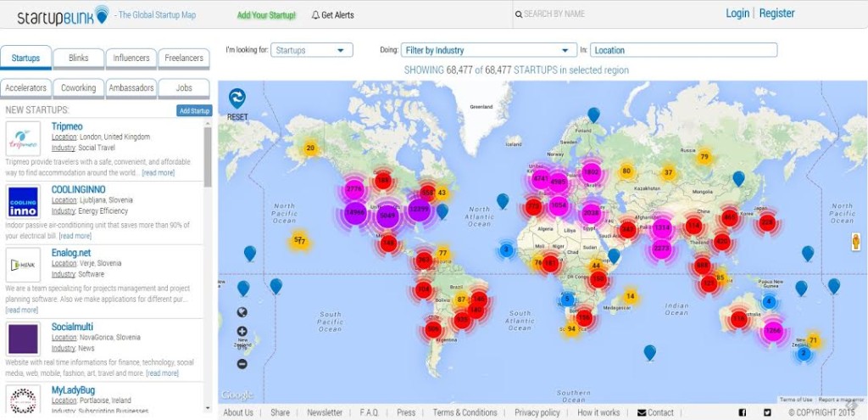The height and width of the screenshot is (420, 868).
Task: Switch to the Startups tab
Action: (x=25, y=58)
